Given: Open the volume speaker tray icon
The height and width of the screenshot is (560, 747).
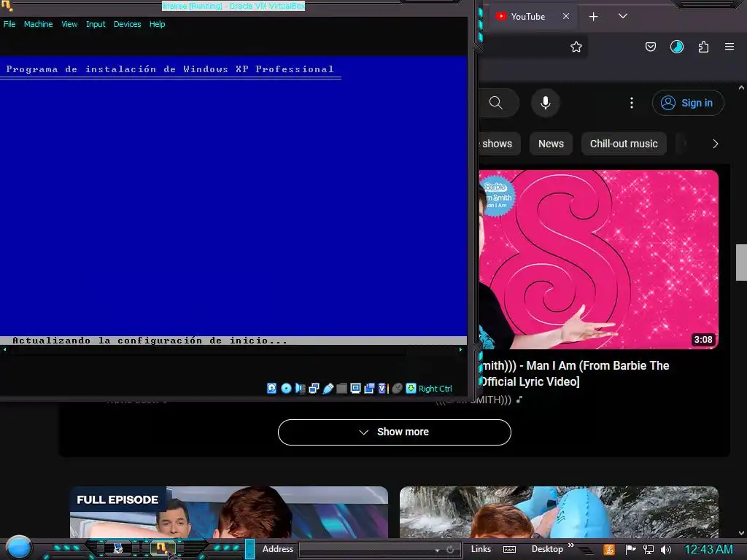Looking at the screenshot, I should pyautogui.click(x=665, y=550).
